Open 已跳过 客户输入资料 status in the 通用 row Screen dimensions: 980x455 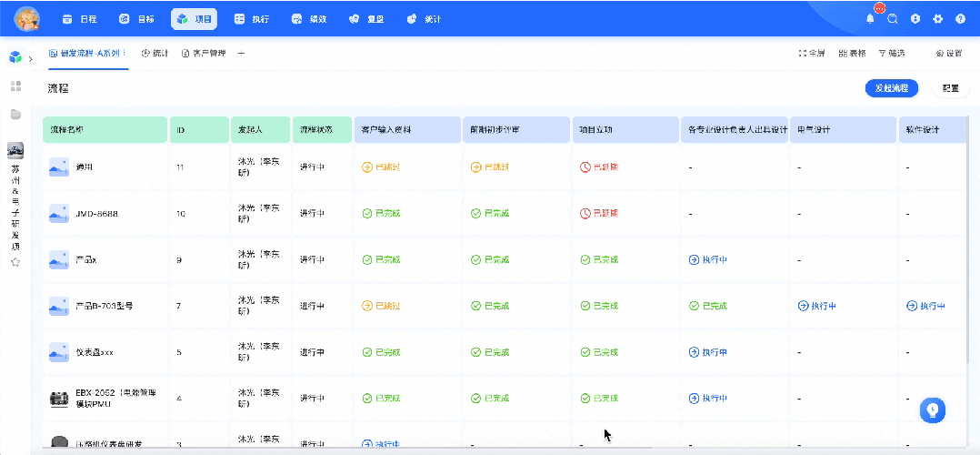pos(381,167)
